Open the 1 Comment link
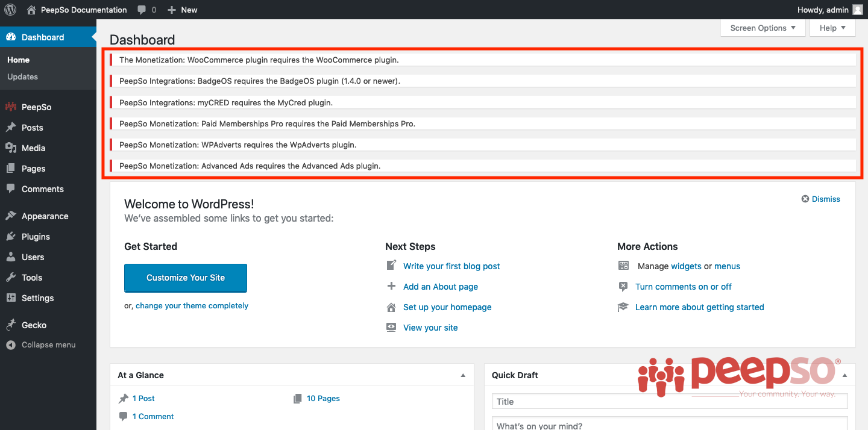This screenshot has width=868, height=430. pyautogui.click(x=153, y=417)
